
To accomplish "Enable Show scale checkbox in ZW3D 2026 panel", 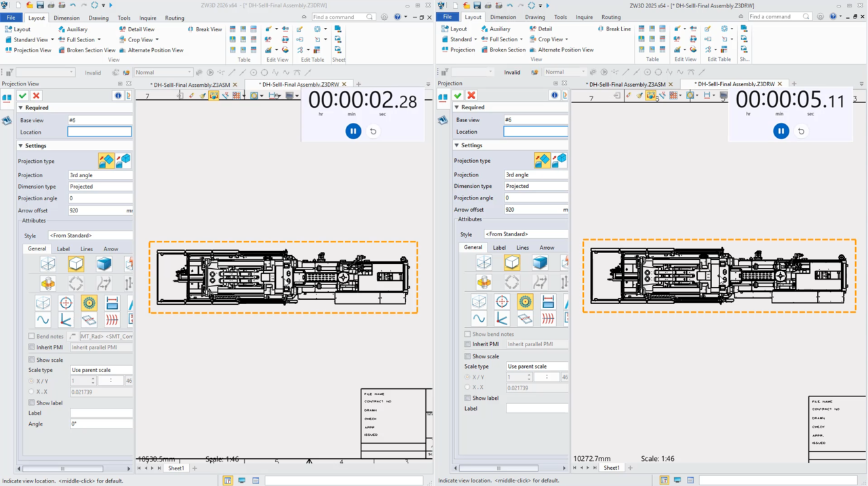I will click(31, 360).
